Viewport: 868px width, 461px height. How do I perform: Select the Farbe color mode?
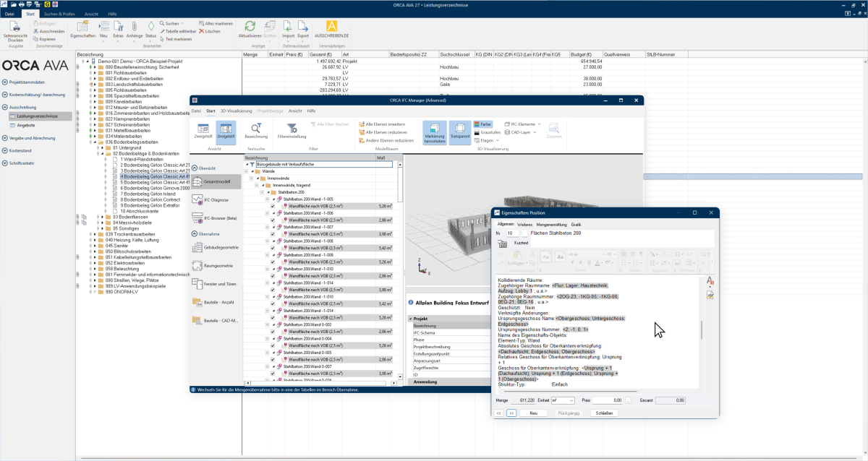coord(483,124)
